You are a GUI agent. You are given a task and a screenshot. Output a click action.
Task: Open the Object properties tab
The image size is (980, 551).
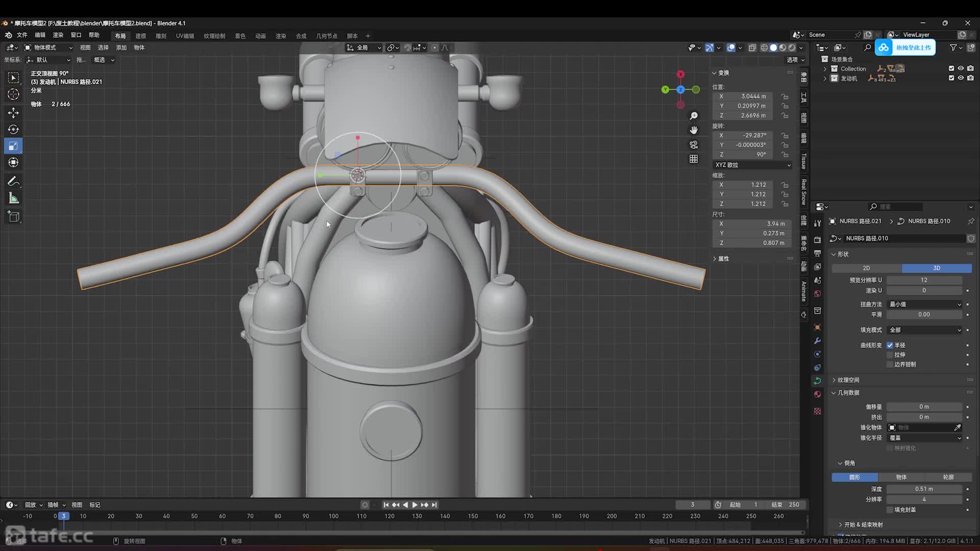[x=817, y=328]
